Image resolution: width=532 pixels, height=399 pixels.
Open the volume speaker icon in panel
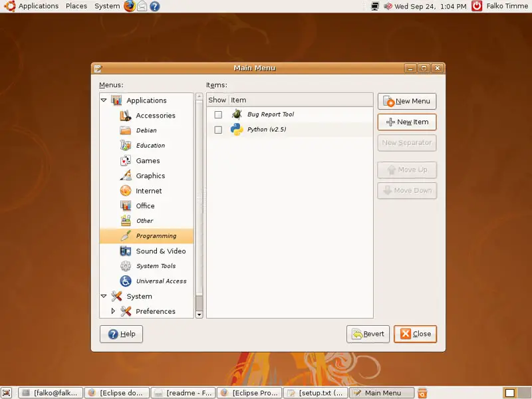[388, 6]
